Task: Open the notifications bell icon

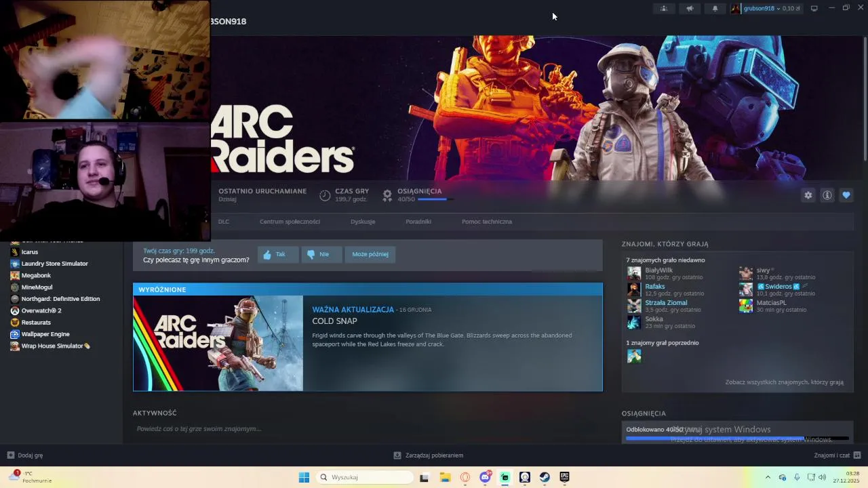Action: tap(715, 8)
